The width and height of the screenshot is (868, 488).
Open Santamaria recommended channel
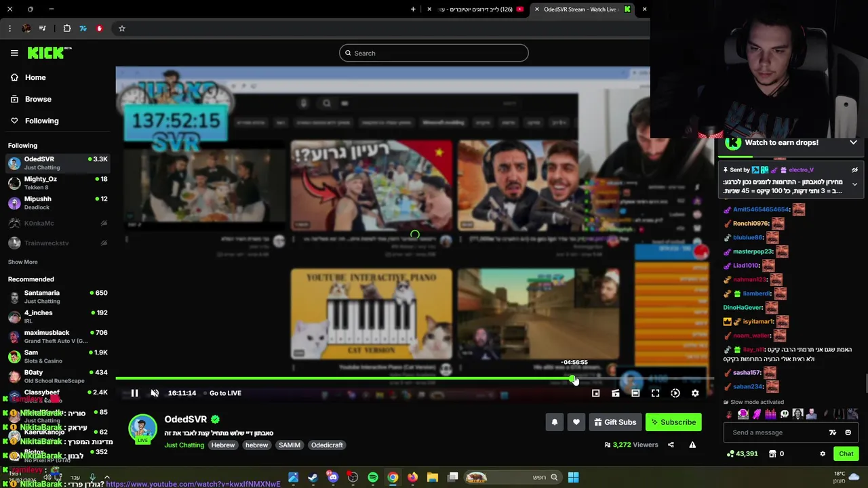pos(58,297)
